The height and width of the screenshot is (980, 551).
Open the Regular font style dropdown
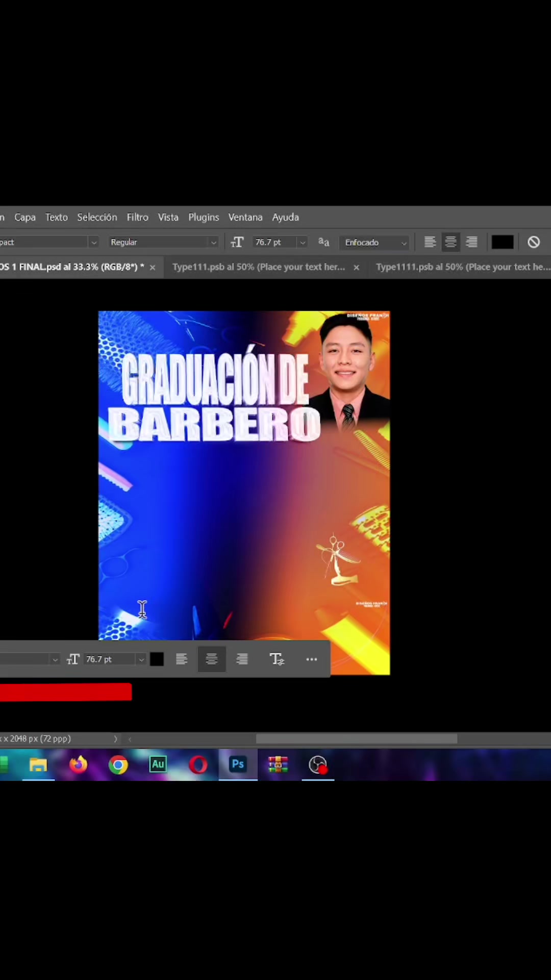pyautogui.click(x=163, y=242)
